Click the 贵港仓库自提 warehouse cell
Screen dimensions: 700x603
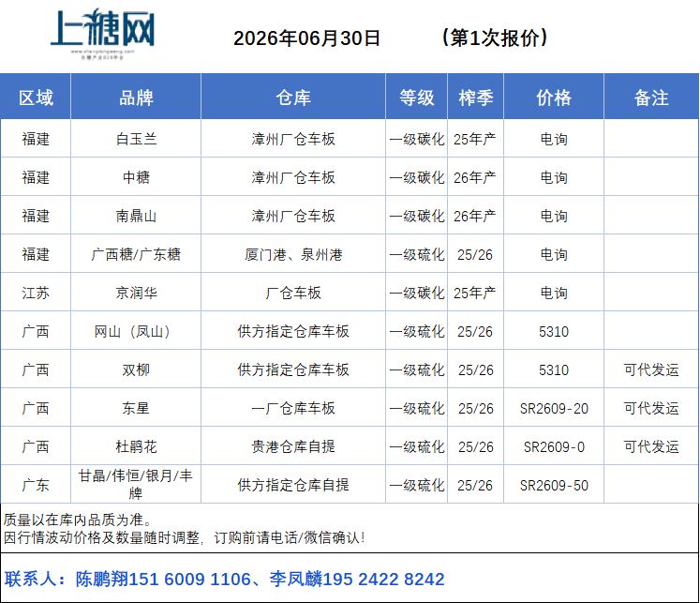pyautogui.click(x=293, y=446)
